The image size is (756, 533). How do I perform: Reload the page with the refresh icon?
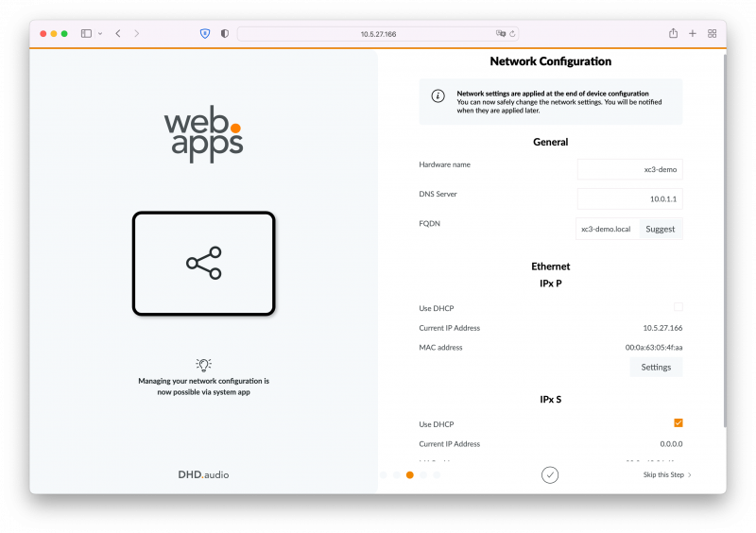(x=512, y=34)
